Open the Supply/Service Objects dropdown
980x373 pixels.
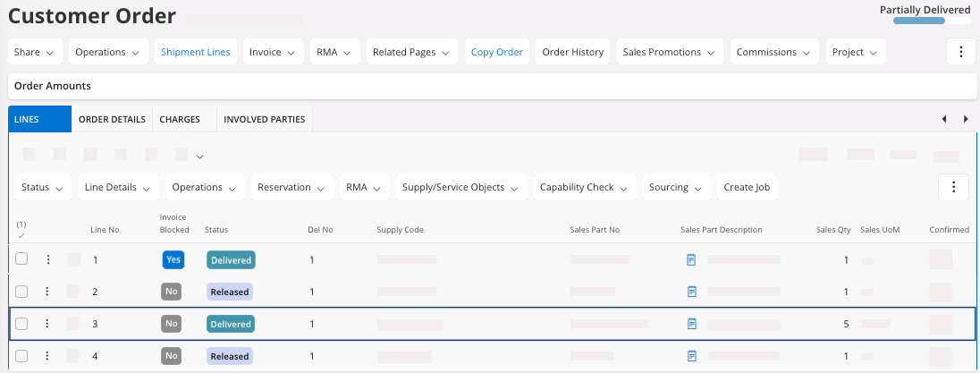[460, 188]
